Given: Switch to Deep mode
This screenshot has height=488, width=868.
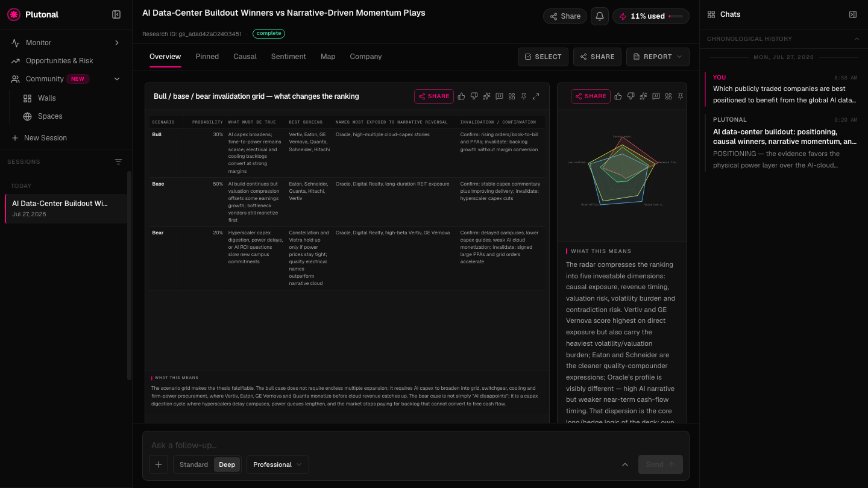Looking at the screenshot, I should point(227,465).
